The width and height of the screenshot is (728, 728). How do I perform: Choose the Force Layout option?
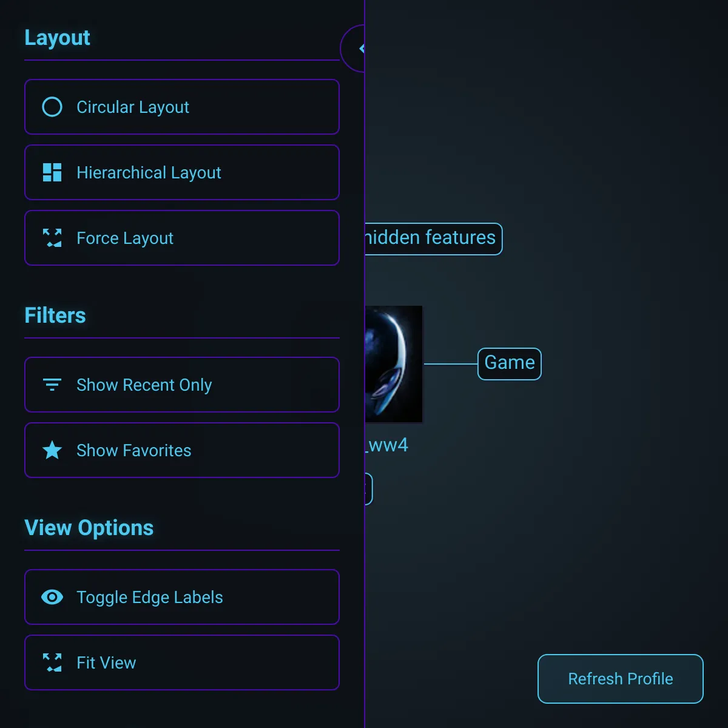182,238
